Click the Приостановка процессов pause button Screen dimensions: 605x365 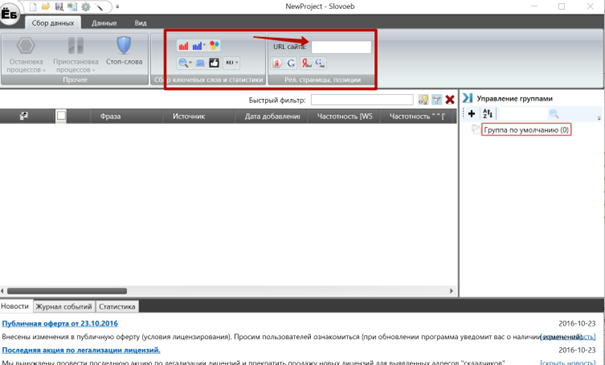76,46
